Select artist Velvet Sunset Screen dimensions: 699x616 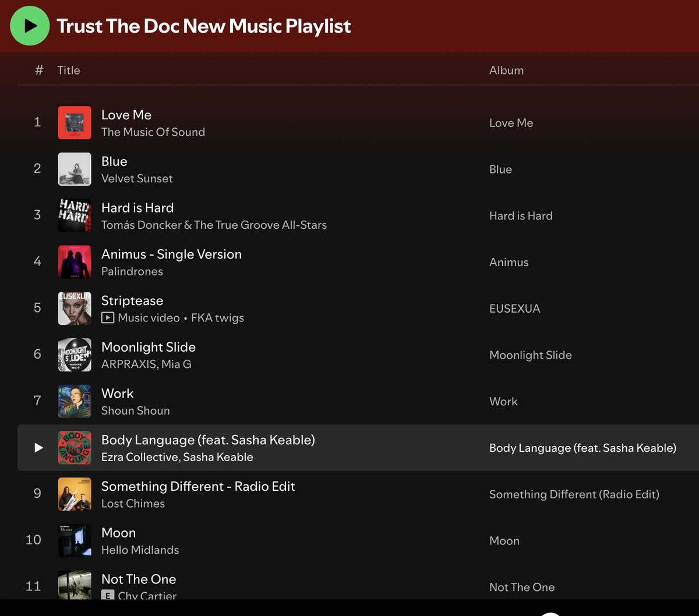tap(137, 179)
